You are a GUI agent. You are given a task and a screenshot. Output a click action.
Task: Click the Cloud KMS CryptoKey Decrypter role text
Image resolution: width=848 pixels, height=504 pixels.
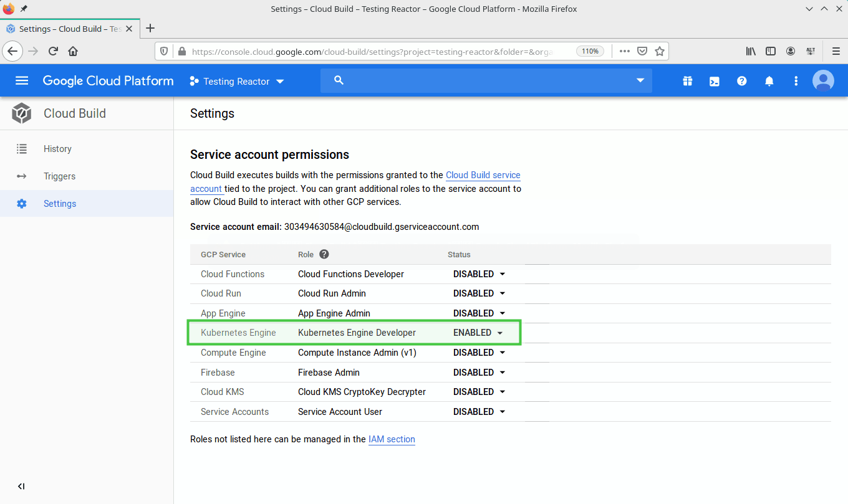362,392
